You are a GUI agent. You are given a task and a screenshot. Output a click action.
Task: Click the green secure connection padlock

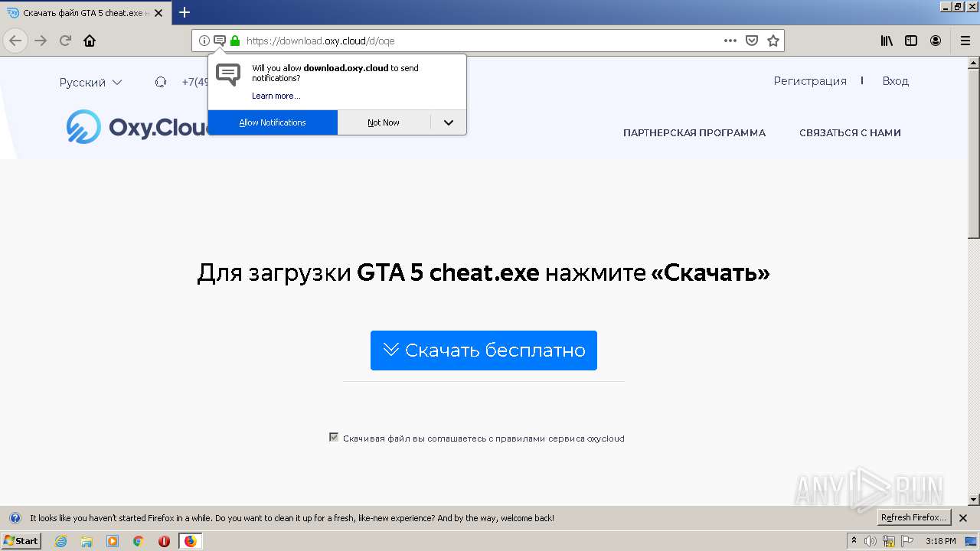pos(235,41)
